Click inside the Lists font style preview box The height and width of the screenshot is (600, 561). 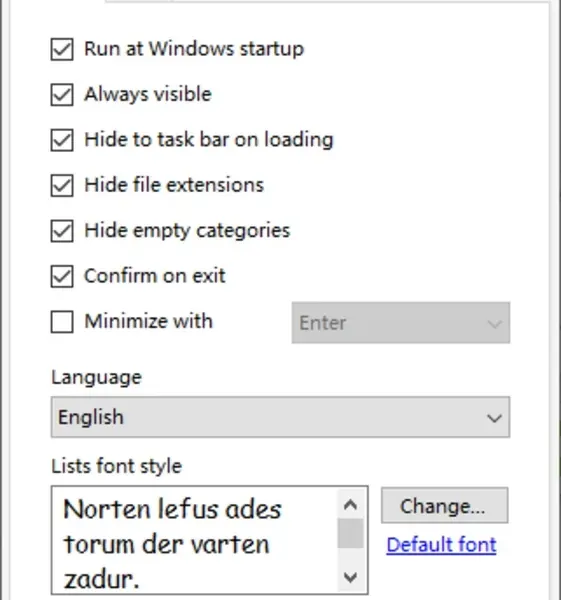click(194, 540)
